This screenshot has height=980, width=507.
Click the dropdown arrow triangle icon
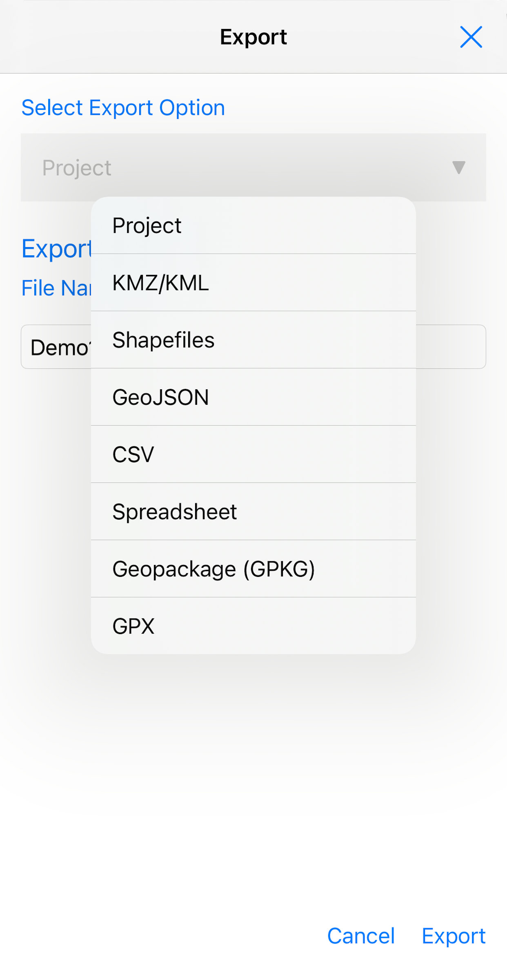click(458, 167)
